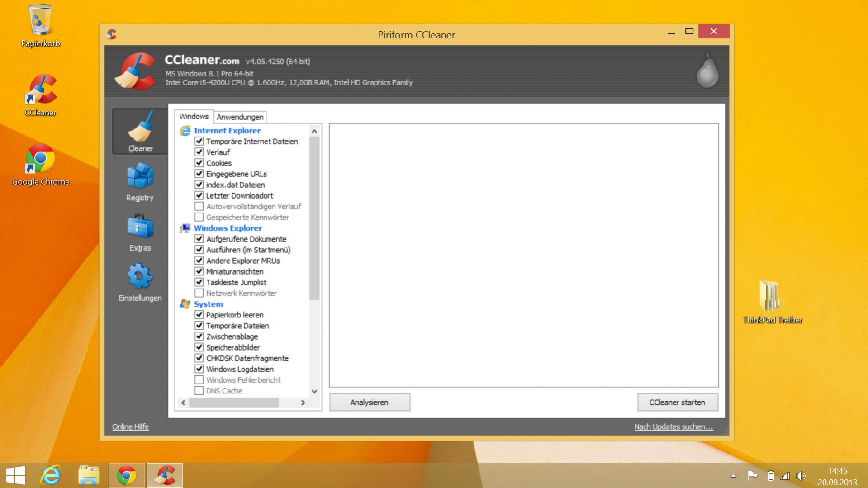Viewport: 868px width, 488px height.
Task: Uncheck CHKDSK Datenfragmente
Action: (199, 358)
